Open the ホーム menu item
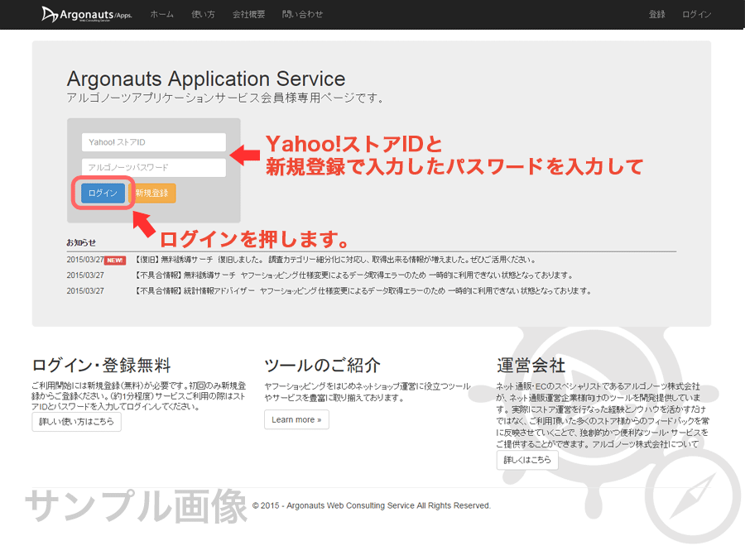Viewport: 745px width, 560px height. click(x=162, y=14)
